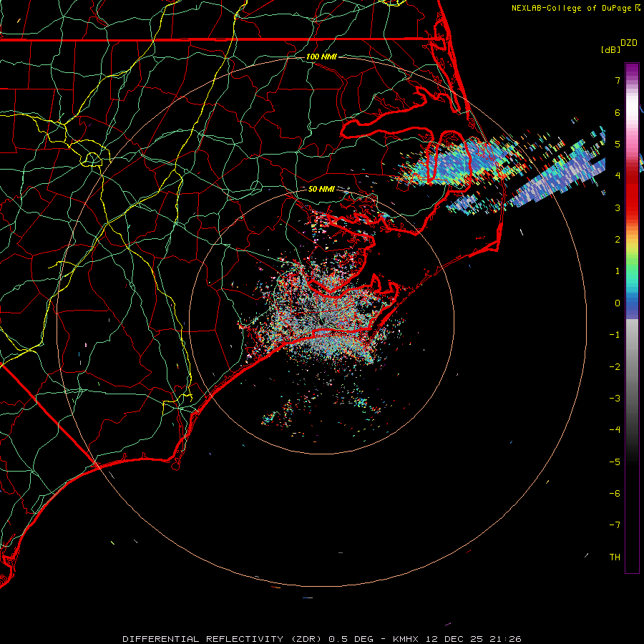
Task: Click the scale value 2
Action: point(618,240)
